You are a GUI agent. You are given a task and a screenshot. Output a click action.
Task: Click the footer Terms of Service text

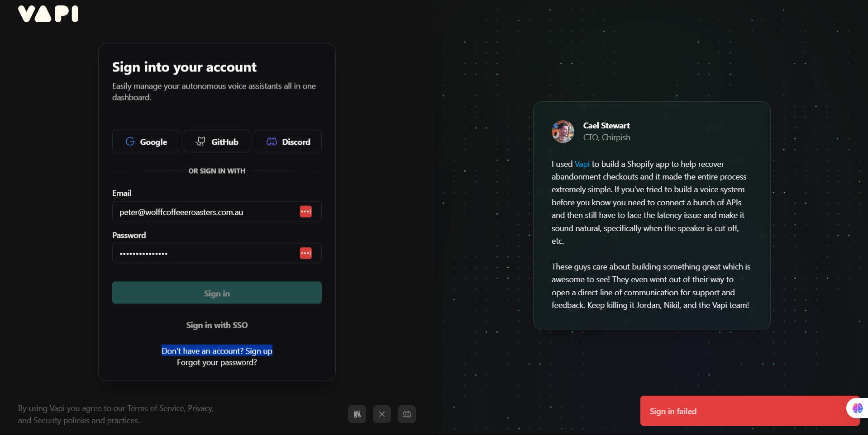coord(156,408)
